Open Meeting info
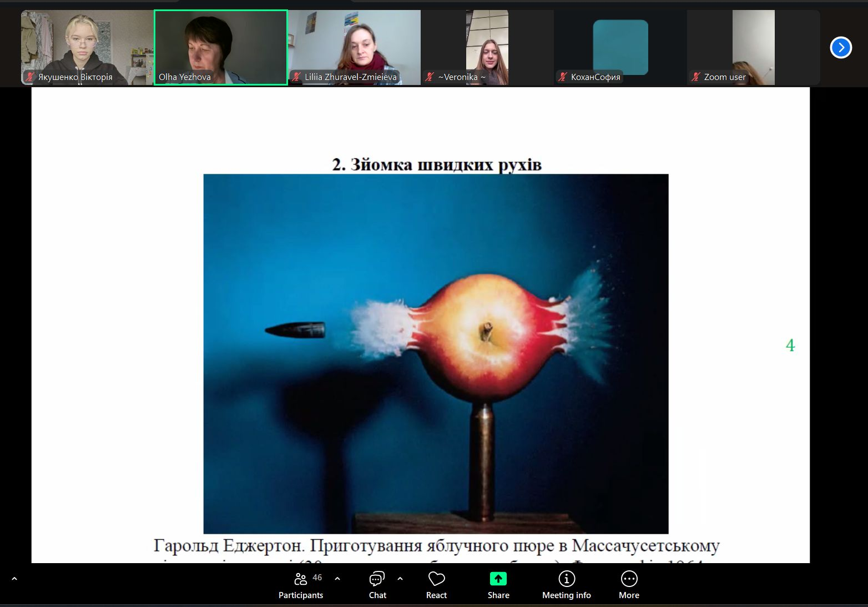This screenshot has height=607, width=868. [x=566, y=585]
